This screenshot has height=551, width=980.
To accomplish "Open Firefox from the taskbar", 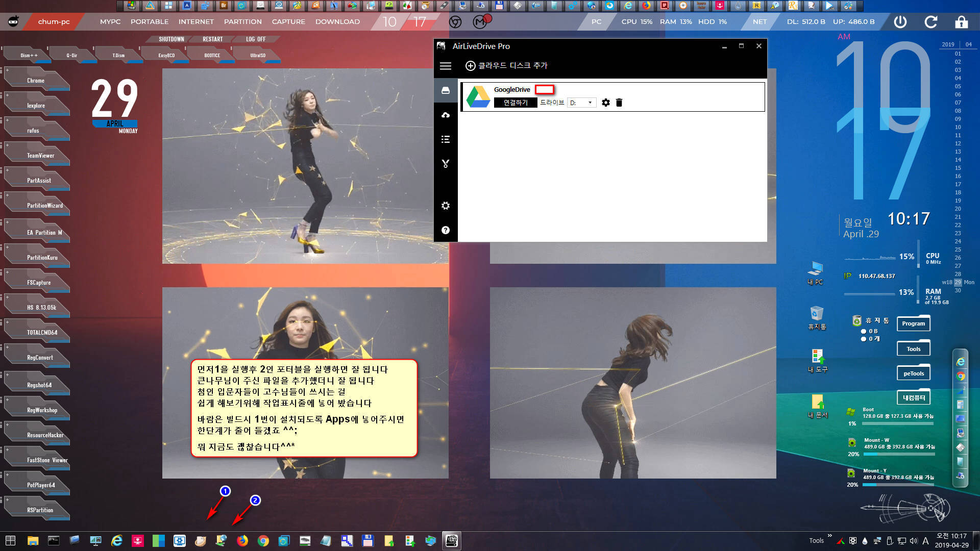I will pos(242,541).
